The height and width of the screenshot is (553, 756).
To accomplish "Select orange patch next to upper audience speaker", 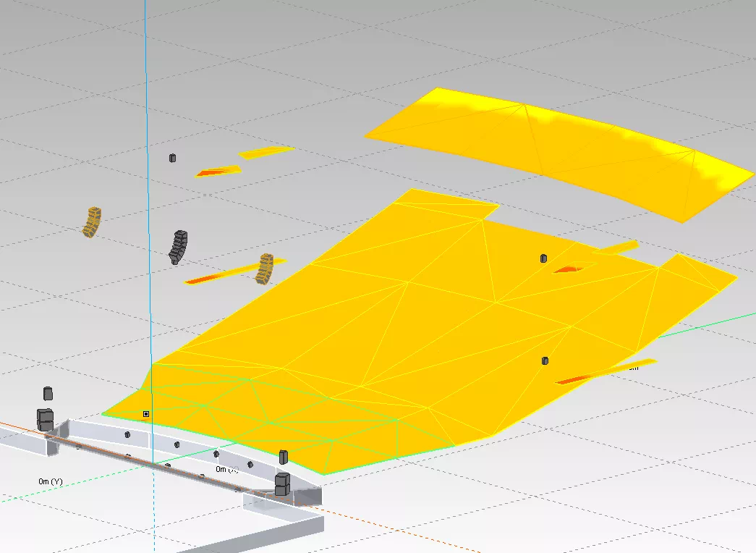I will click(x=572, y=269).
